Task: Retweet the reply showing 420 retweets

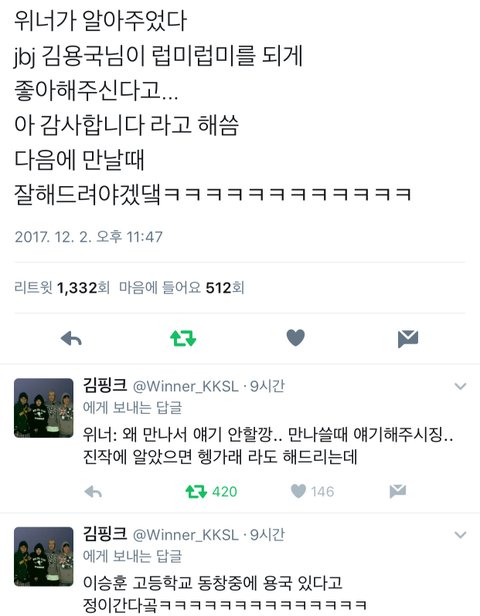Action: pyautogui.click(x=196, y=491)
